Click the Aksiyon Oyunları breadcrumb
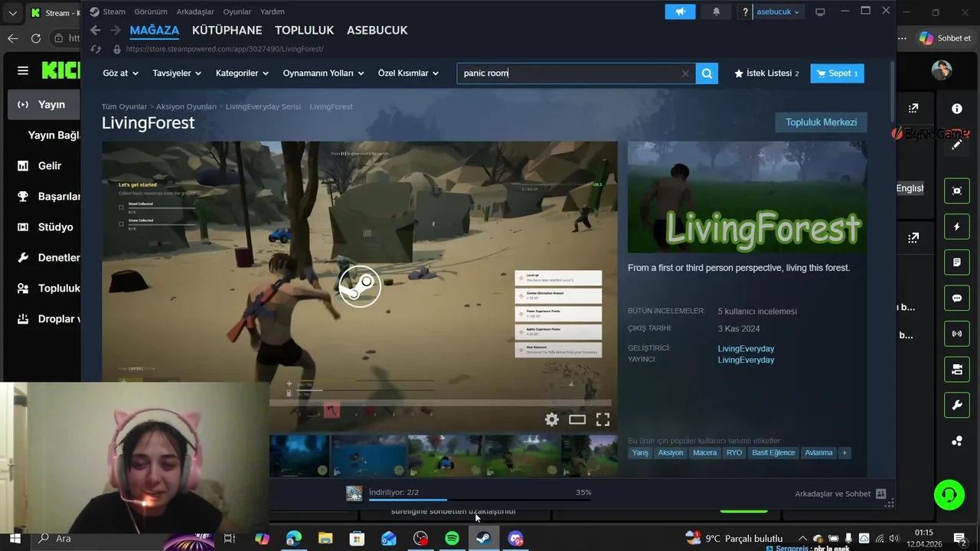This screenshot has width=980, height=551. 186,106
